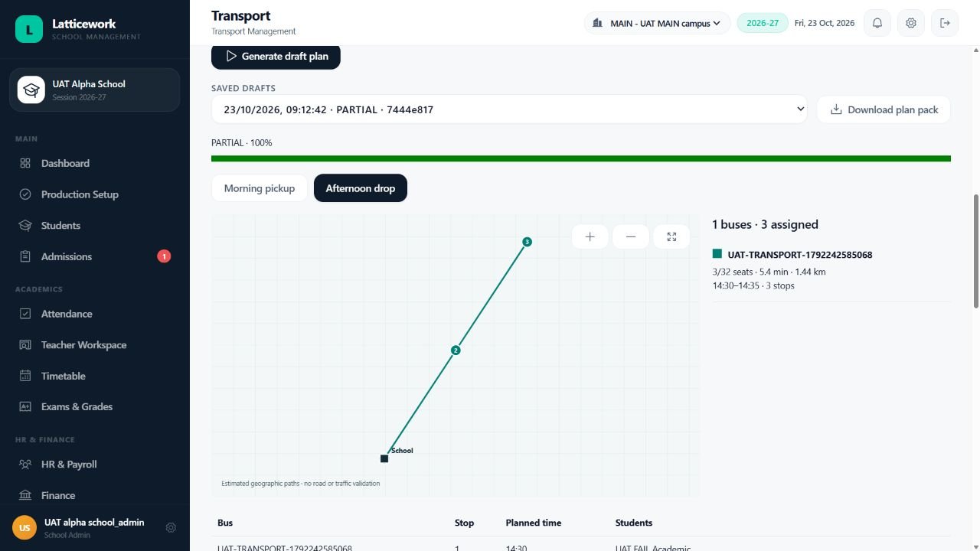
Task: Expand the saved drafts dropdown
Action: coord(509,109)
